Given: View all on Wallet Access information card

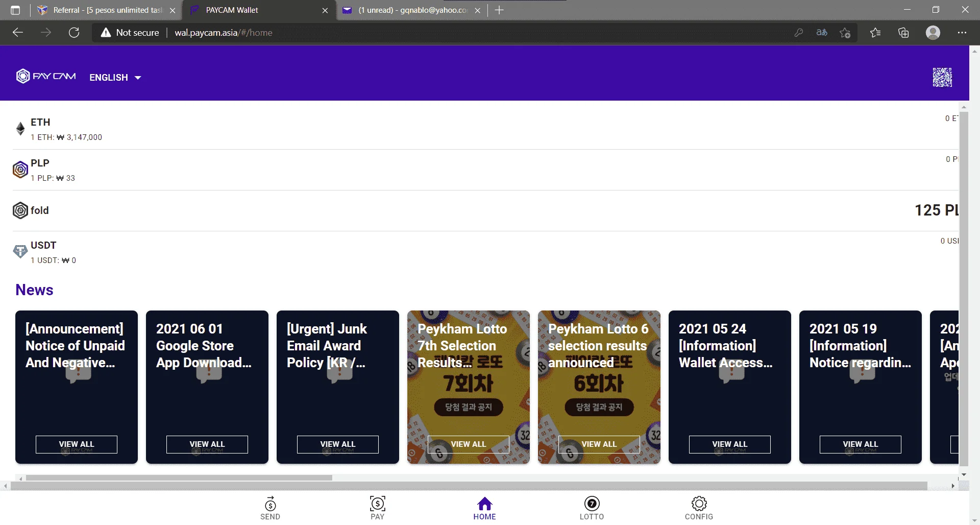Looking at the screenshot, I should [730, 444].
